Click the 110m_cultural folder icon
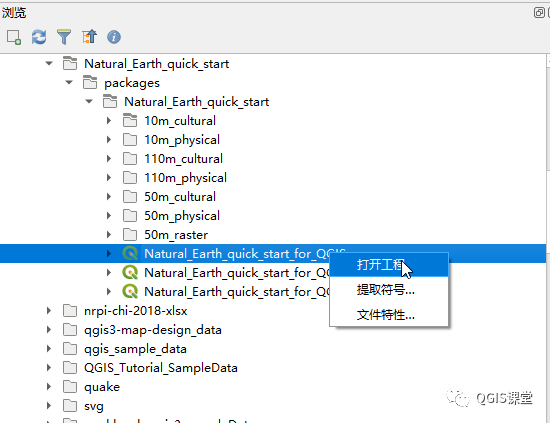 click(x=130, y=159)
